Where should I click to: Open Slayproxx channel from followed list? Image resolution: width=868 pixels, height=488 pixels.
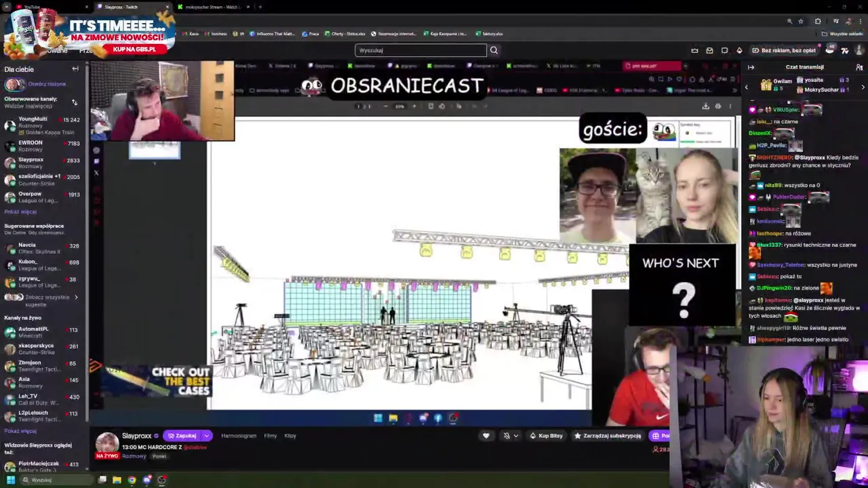pyautogui.click(x=43, y=163)
